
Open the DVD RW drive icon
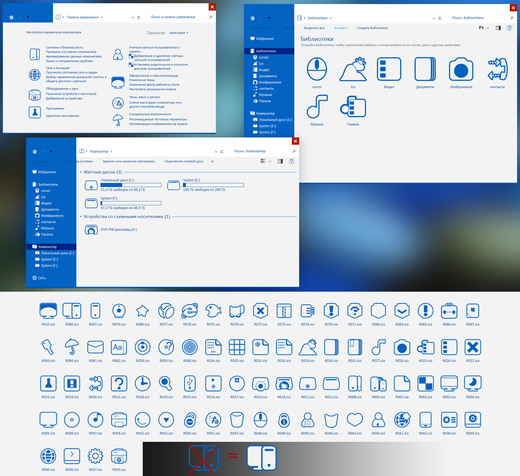coord(91,230)
